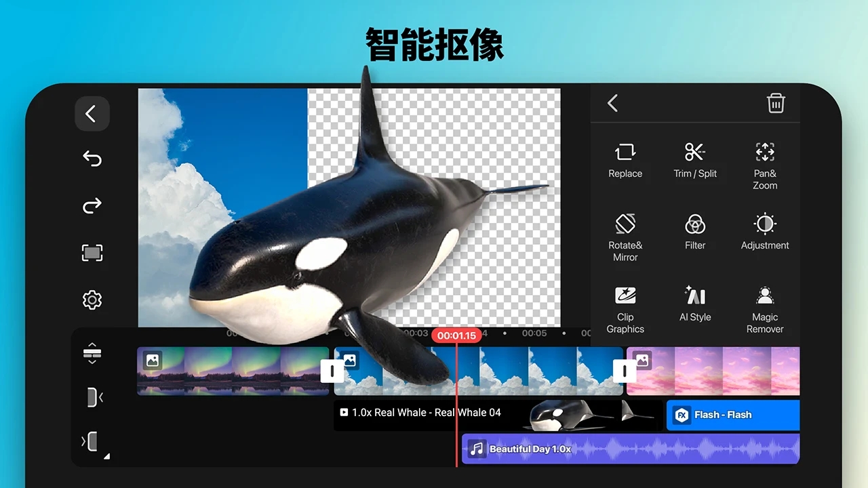Undo the last edit
The image size is (868, 488).
click(92, 159)
